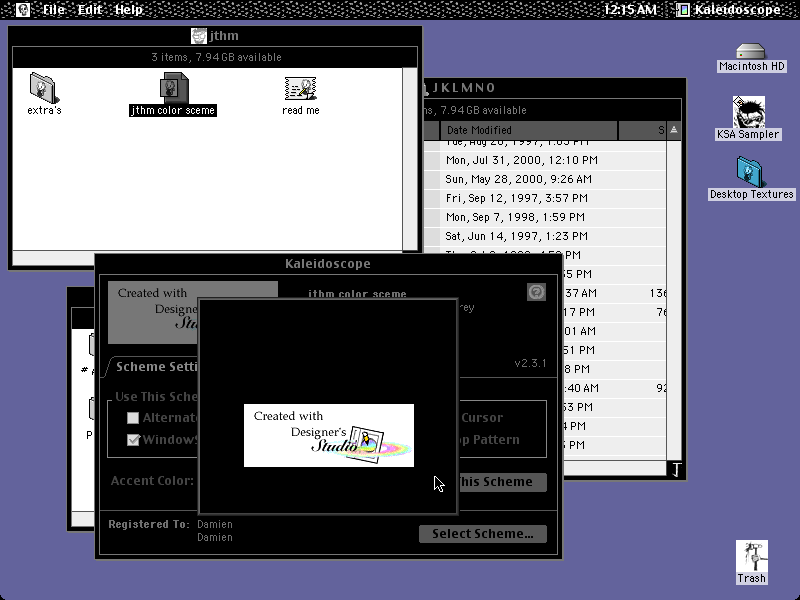Click the jthm window title icon
Screen dimensions: 800x600
click(198, 36)
